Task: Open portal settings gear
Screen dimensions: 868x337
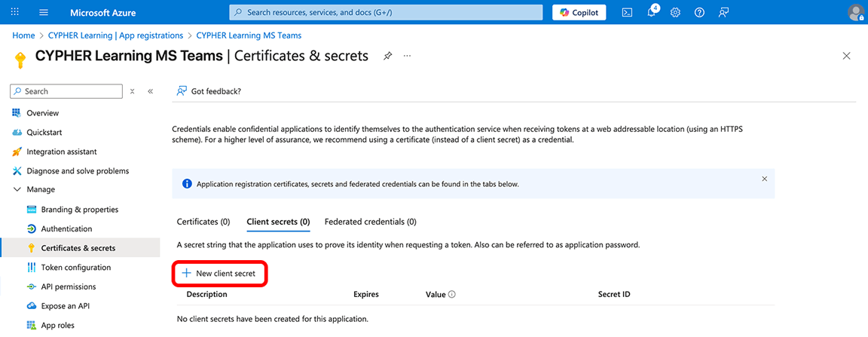Action: point(675,12)
